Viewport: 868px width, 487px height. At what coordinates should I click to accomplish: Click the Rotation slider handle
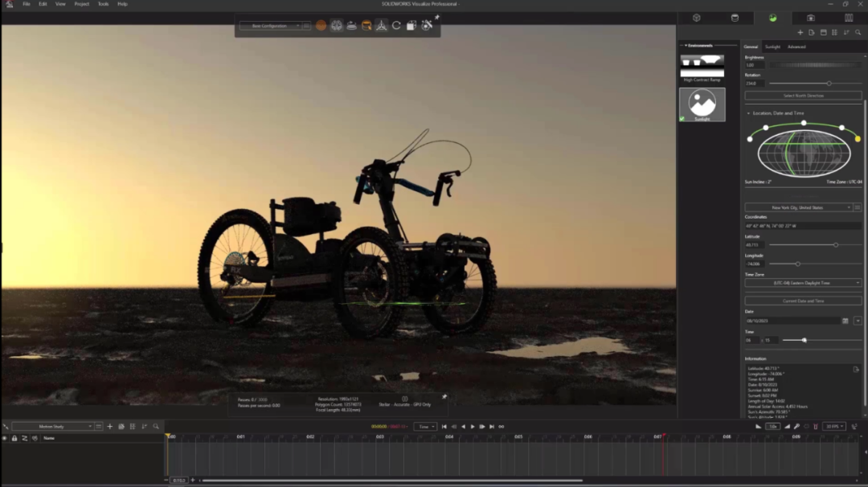(829, 83)
